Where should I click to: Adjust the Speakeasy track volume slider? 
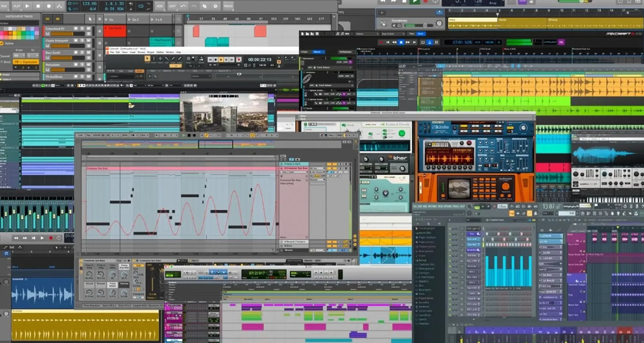pyautogui.click(x=419, y=25)
